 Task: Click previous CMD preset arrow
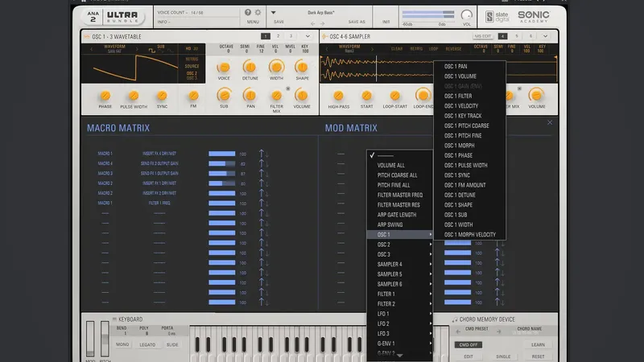458,331
